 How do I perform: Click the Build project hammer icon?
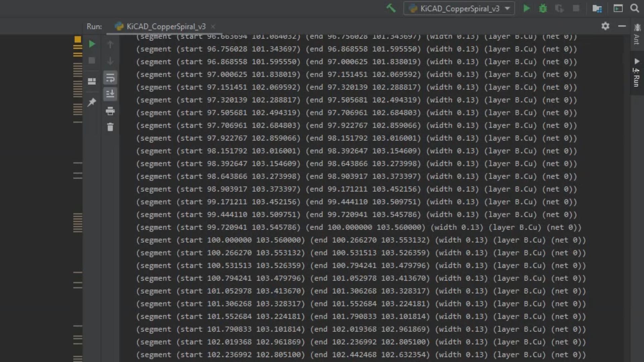click(x=391, y=8)
